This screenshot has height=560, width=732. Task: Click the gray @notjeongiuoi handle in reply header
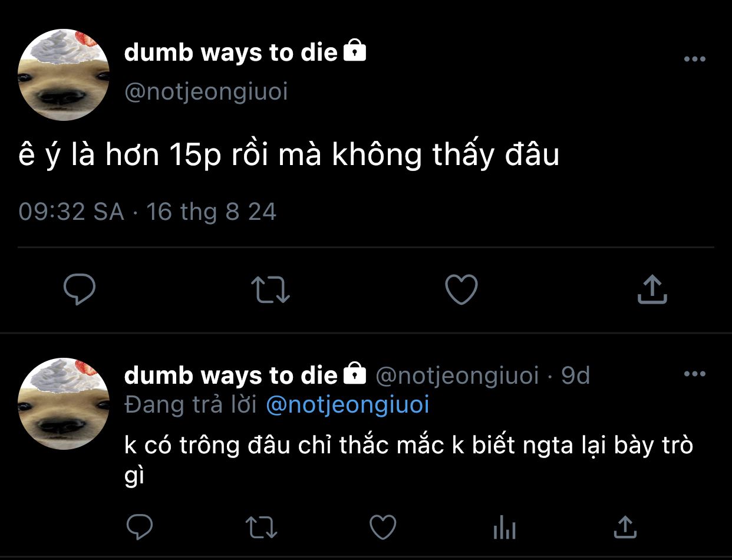click(457, 375)
